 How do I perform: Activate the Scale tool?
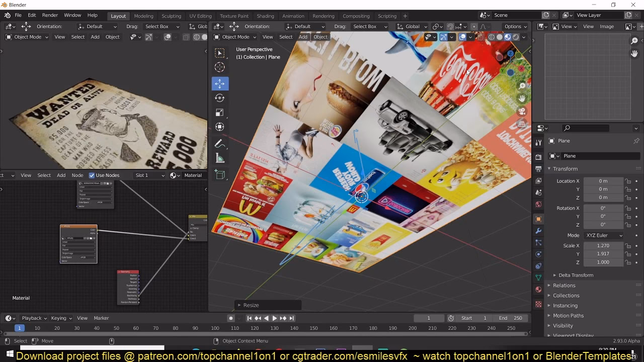(220, 113)
